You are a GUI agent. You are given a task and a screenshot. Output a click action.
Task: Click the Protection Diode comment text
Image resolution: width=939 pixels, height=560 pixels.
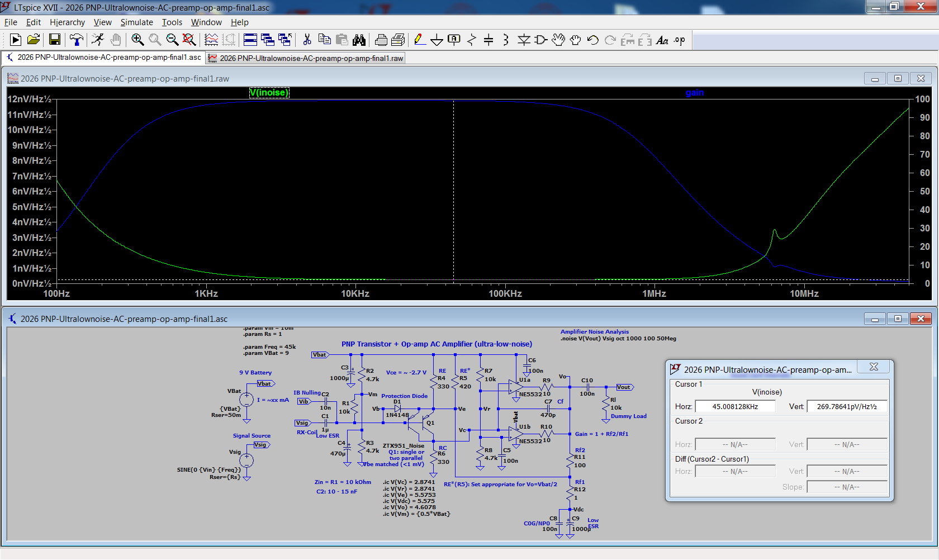404,396
